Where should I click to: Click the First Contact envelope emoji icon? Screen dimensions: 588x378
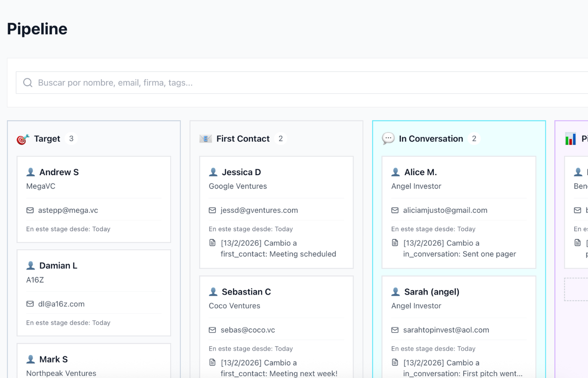click(205, 139)
